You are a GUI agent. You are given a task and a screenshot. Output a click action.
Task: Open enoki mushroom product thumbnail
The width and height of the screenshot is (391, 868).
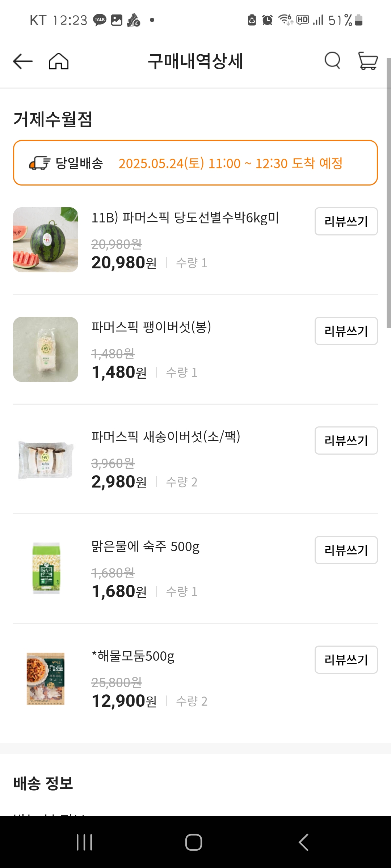46,349
